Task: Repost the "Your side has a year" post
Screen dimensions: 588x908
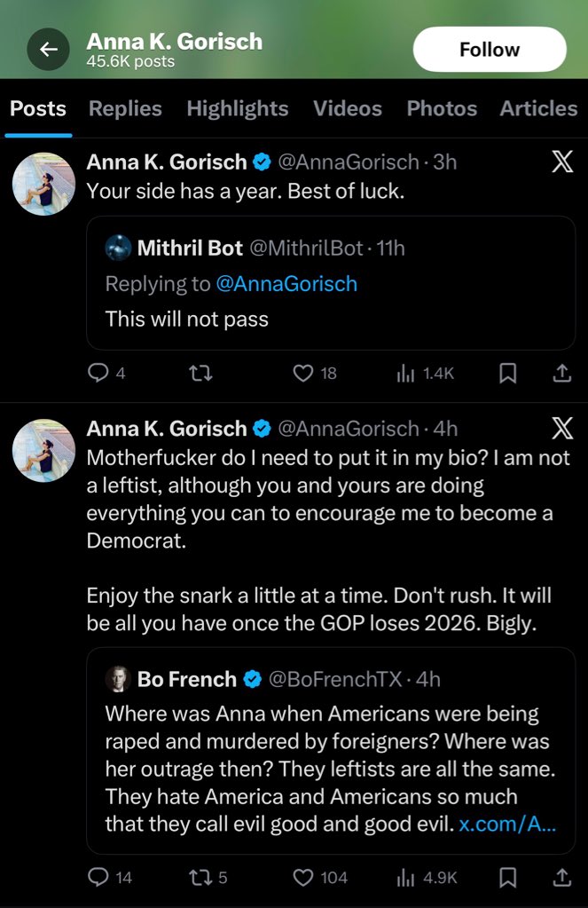Action: [201, 374]
